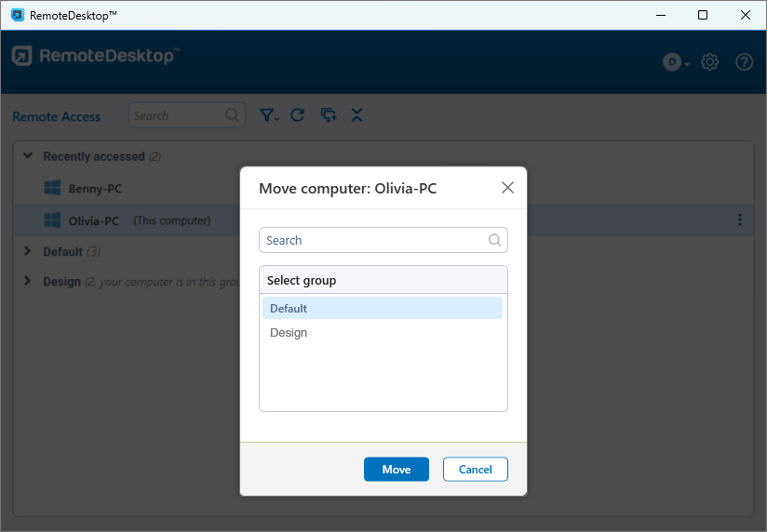Close the Move computer dialog with X
Screen dimensions: 767x532
pyautogui.click(x=507, y=188)
